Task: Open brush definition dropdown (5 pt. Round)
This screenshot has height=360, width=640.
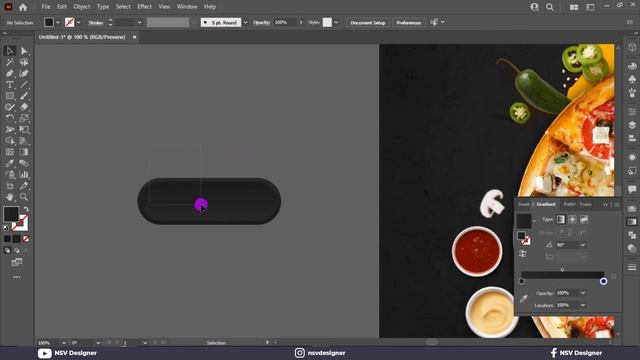Action: (246, 22)
